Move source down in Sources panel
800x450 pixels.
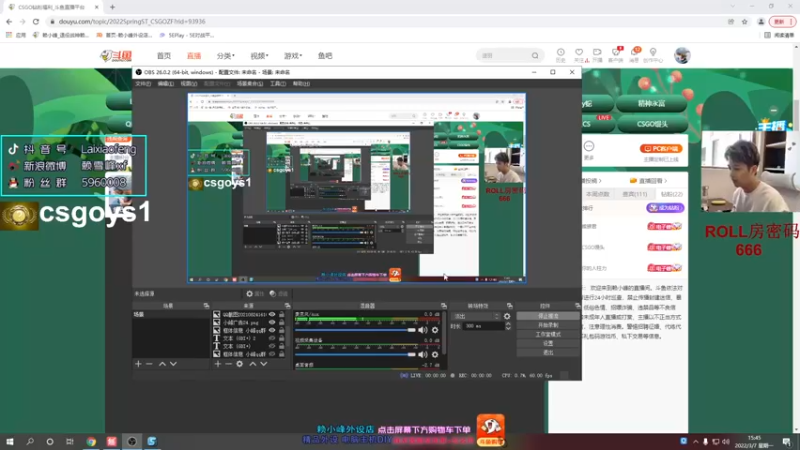point(264,364)
